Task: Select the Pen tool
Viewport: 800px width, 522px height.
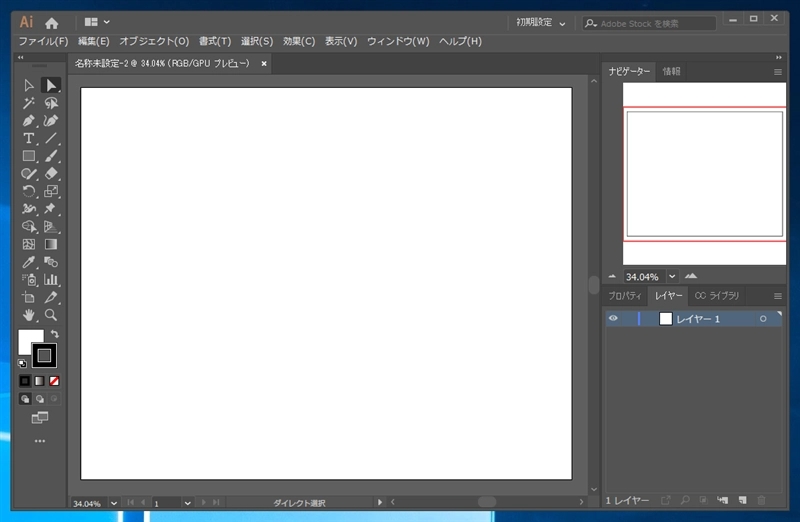Action: point(29,121)
